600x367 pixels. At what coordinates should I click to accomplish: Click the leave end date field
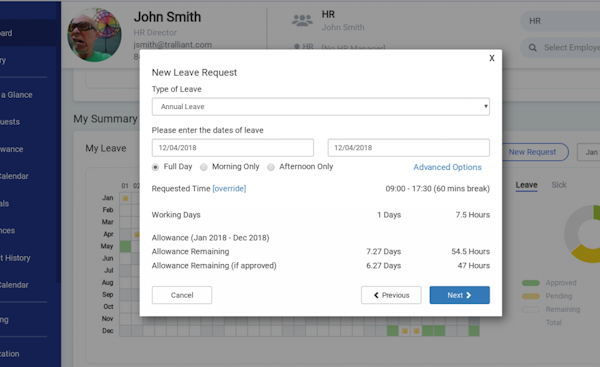[x=408, y=148]
